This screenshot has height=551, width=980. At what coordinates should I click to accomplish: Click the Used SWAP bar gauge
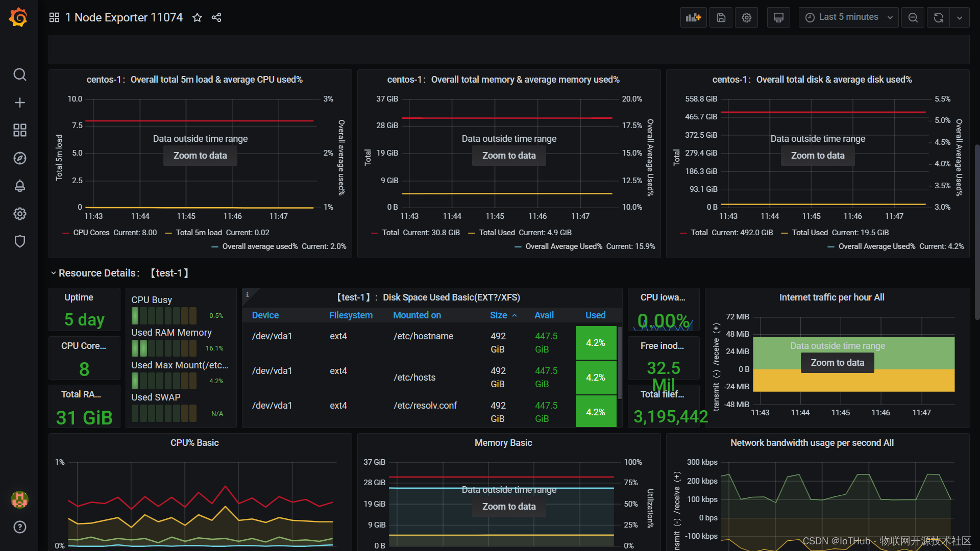164,413
